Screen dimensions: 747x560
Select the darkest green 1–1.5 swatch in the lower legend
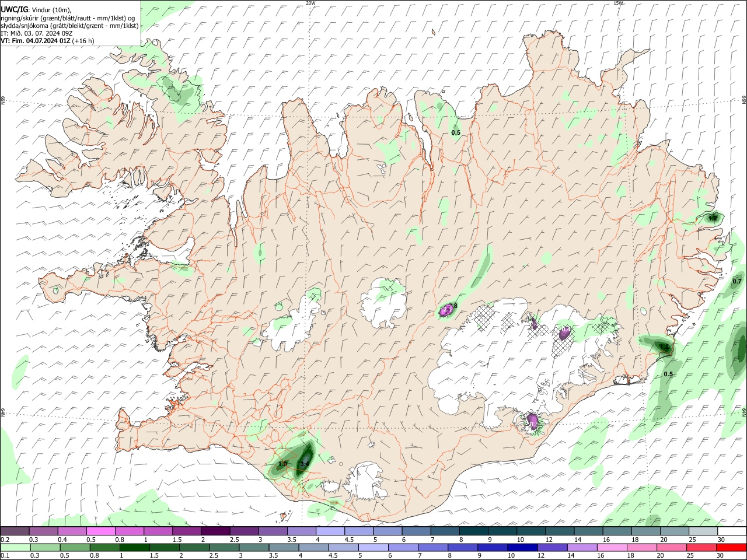135,547
